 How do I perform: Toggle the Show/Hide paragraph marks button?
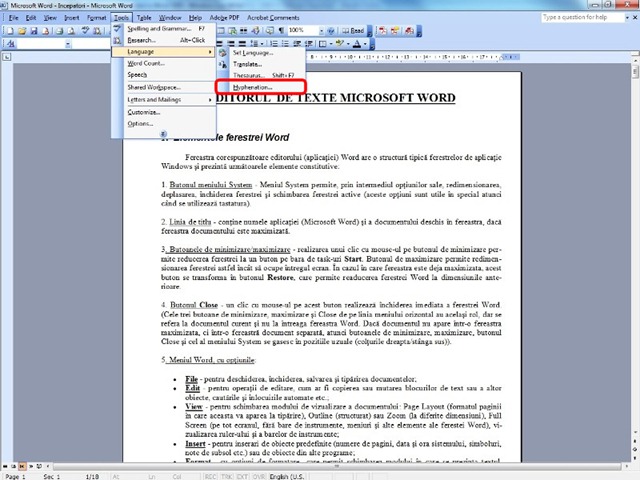(x=282, y=31)
